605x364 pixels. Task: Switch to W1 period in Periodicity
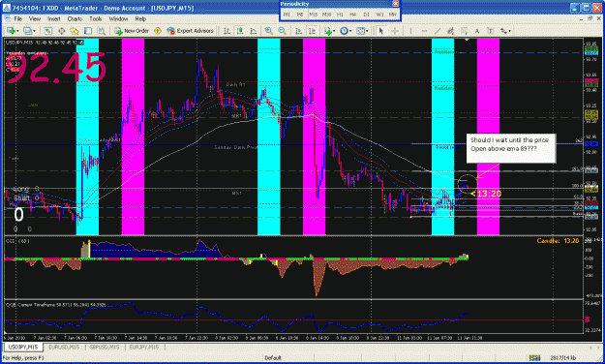[x=379, y=15]
